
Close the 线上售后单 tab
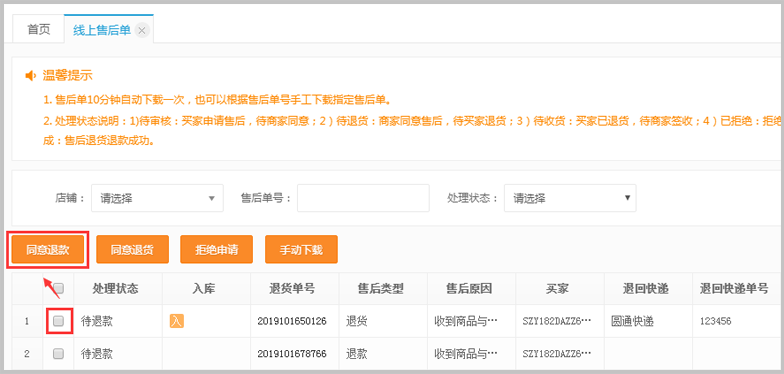pos(142,31)
